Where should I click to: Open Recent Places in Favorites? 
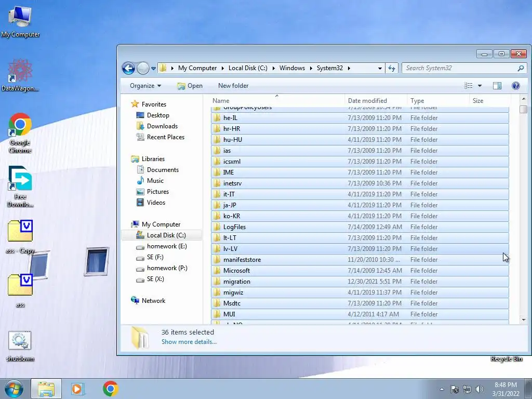[x=166, y=137]
